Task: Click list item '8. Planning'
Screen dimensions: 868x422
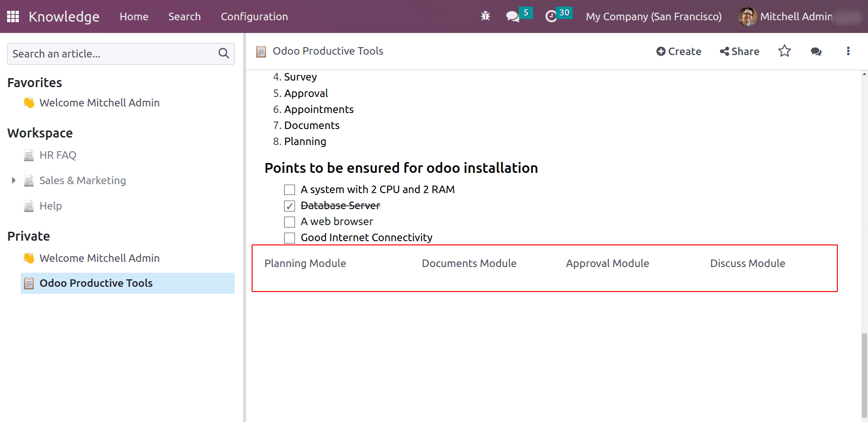Action: [x=300, y=141]
